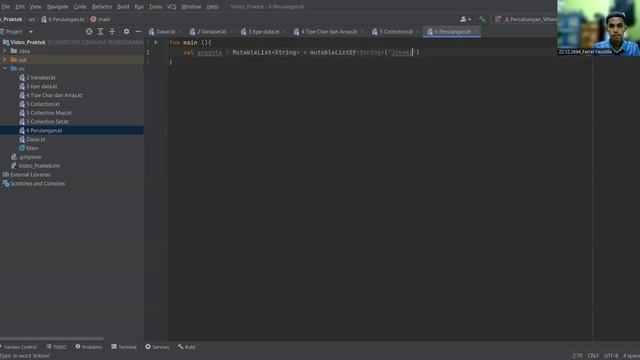Open the user account icon menu

(465, 19)
